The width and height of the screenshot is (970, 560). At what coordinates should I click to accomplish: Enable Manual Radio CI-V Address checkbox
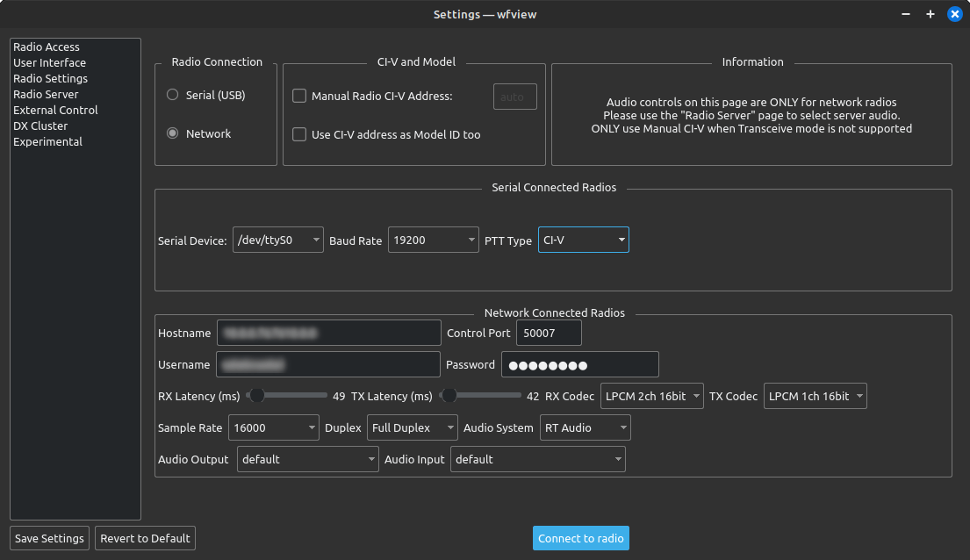click(x=299, y=96)
